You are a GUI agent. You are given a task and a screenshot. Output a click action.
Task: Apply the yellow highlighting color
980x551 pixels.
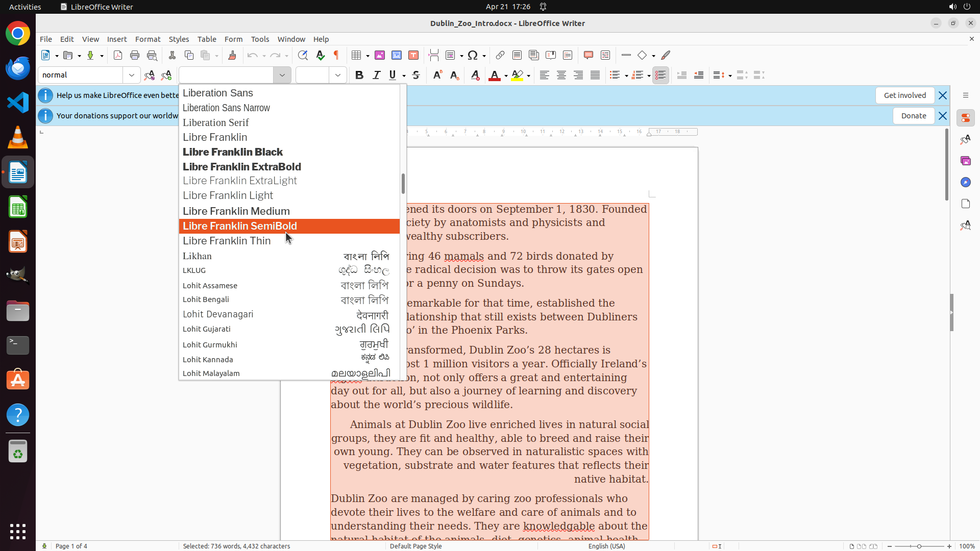coord(517,75)
